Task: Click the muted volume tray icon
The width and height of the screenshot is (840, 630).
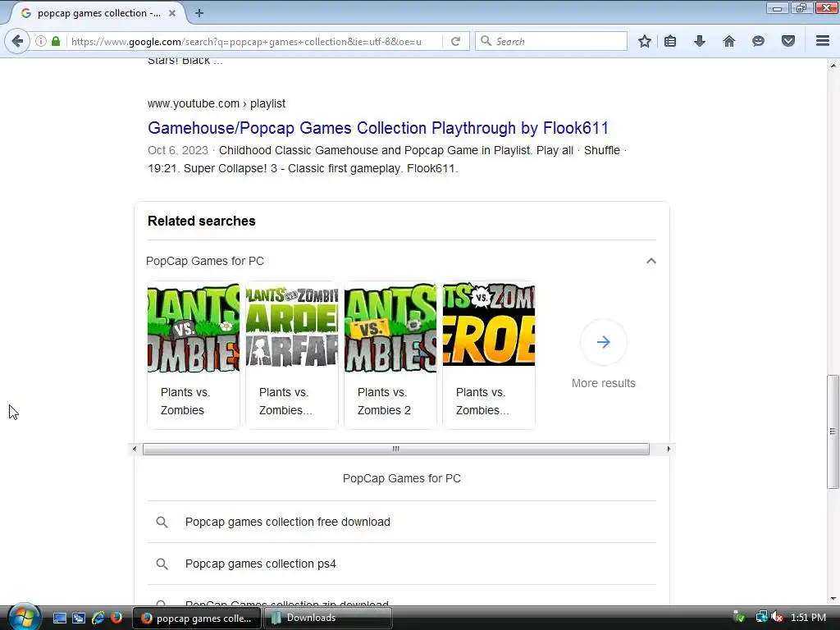Action: coord(777,618)
